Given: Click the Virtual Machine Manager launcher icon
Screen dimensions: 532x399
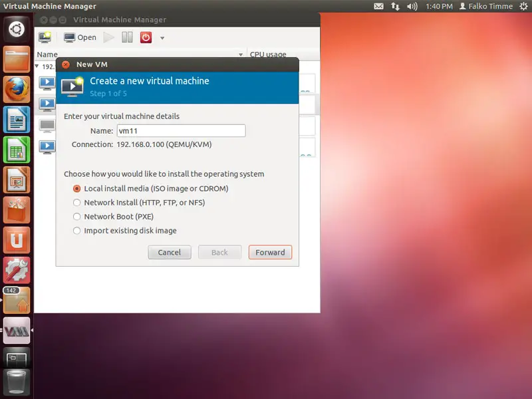Looking at the screenshot, I should [x=16, y=331].
